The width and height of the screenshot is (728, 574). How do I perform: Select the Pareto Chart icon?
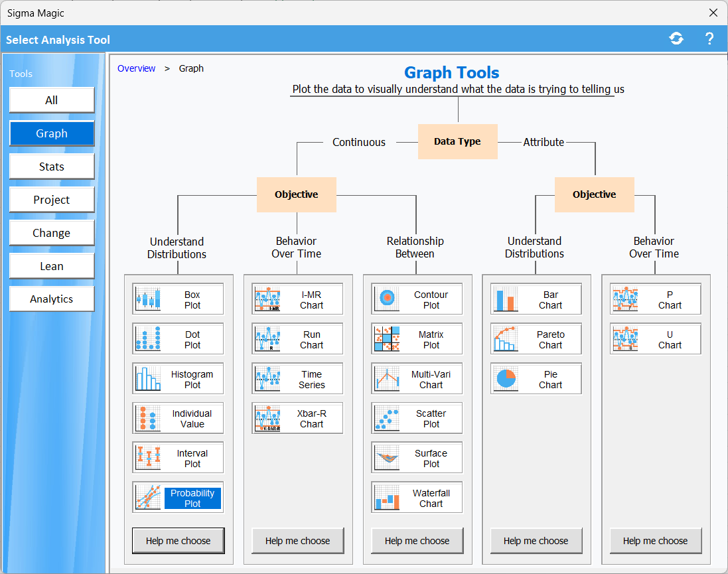tap(506, 339)
